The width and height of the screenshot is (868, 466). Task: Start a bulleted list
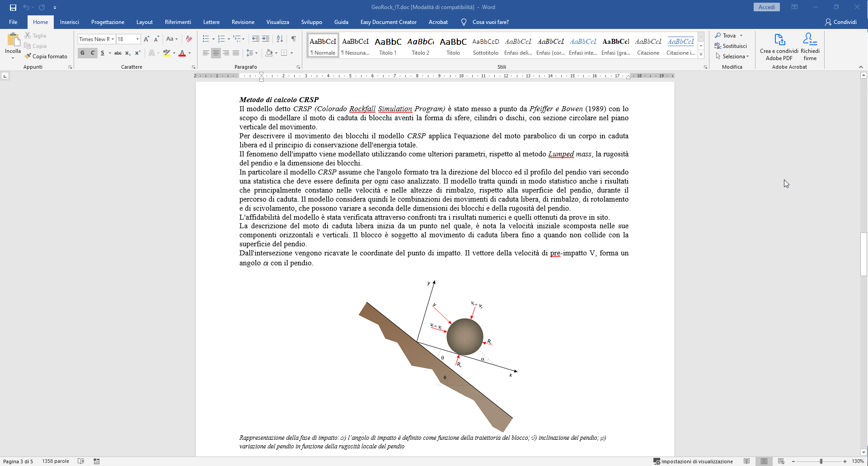click(x=206, y=39)
